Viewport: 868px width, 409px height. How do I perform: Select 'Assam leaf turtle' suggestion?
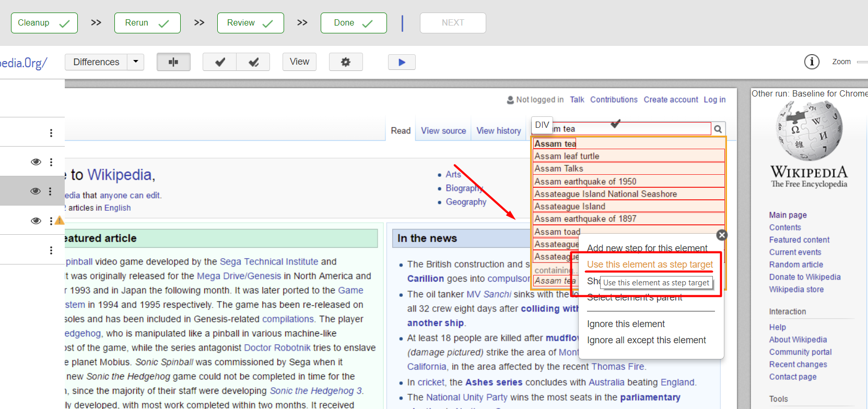[629, 156]
